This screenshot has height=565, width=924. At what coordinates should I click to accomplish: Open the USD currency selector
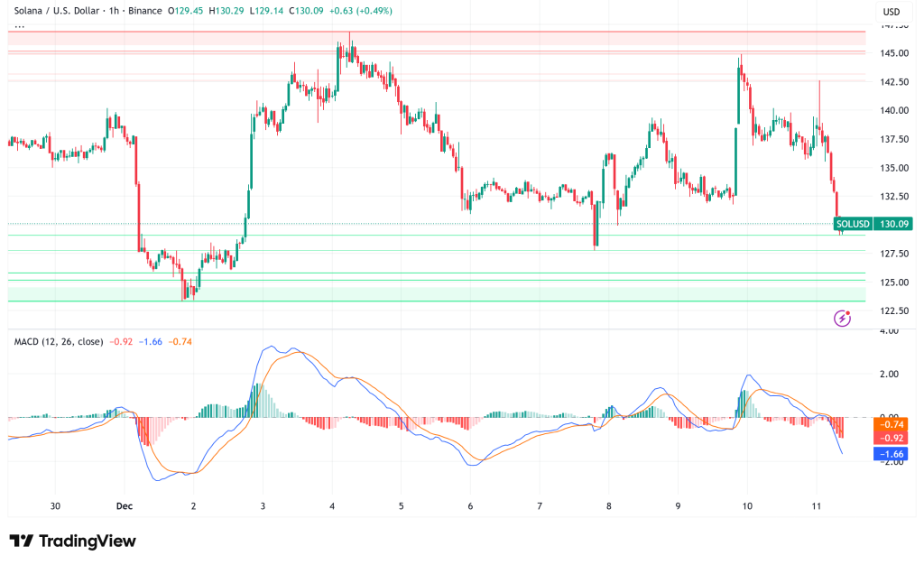[890, 12]
